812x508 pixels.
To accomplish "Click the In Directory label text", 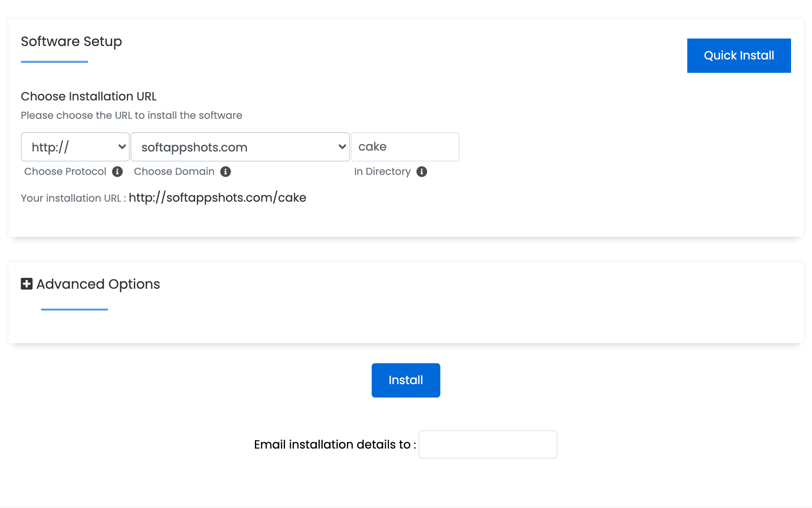I will pyautogui.click(x=382, y=172).
